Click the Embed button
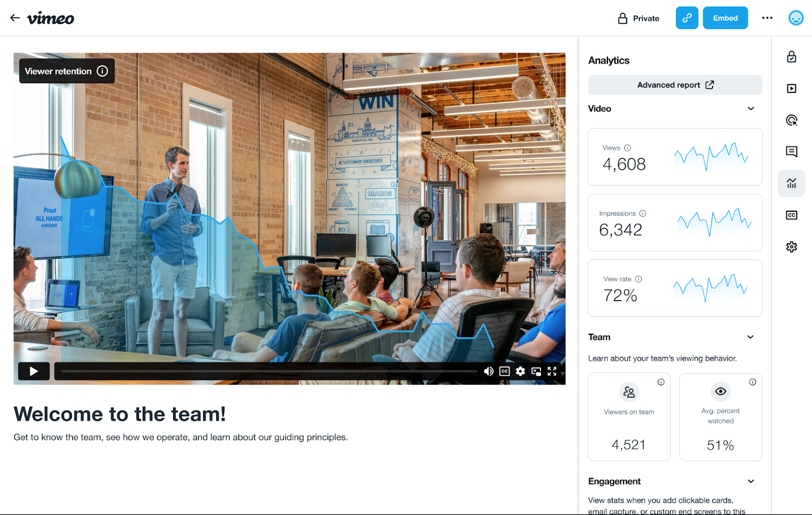Screen dimensions: 812x515 coord(725,18)
